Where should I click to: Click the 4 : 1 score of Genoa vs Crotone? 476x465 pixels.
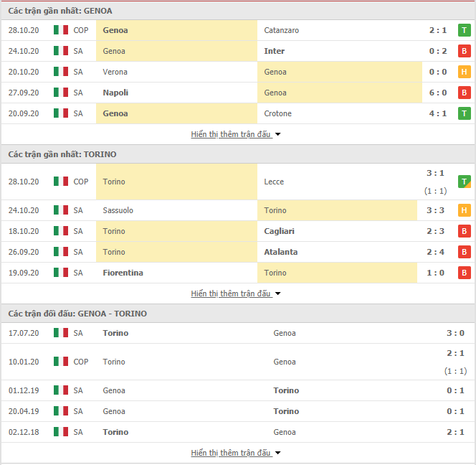pos(438,113)
